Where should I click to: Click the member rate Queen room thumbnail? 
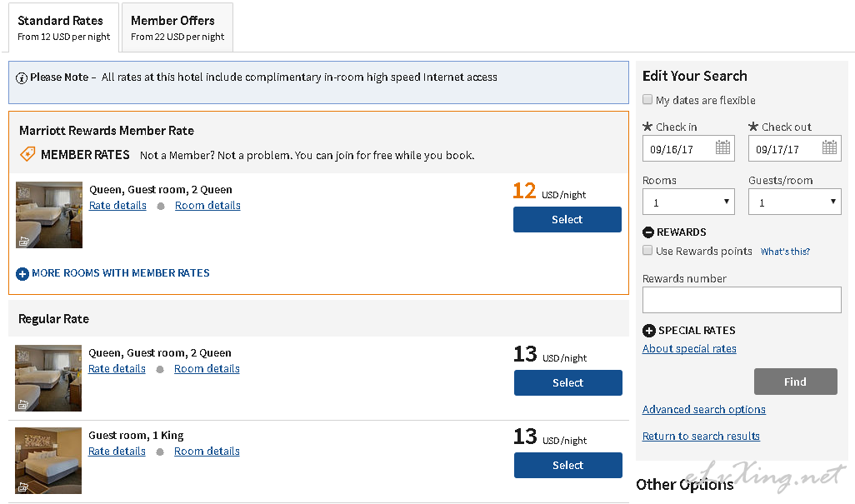point(49,215)
